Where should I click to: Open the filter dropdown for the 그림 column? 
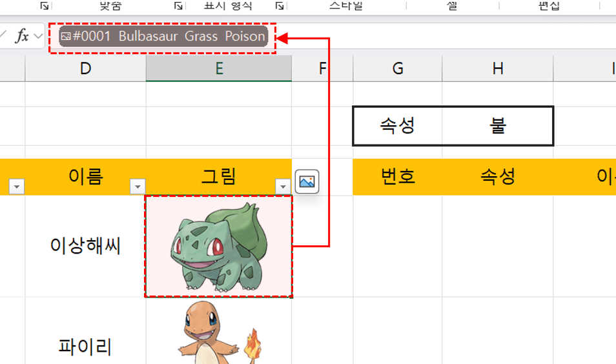click(282, 187)
